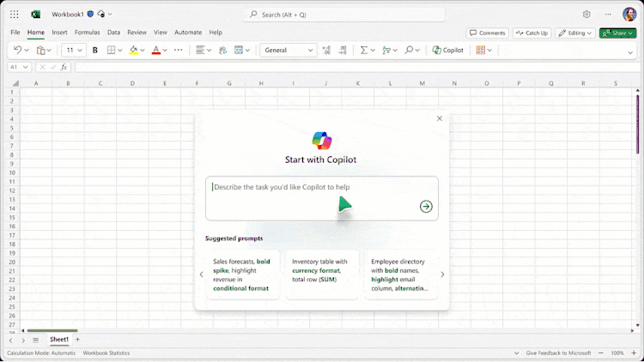Expand the ribbon chevron
Screen dimensions: 644x362
tap(630, 52)
